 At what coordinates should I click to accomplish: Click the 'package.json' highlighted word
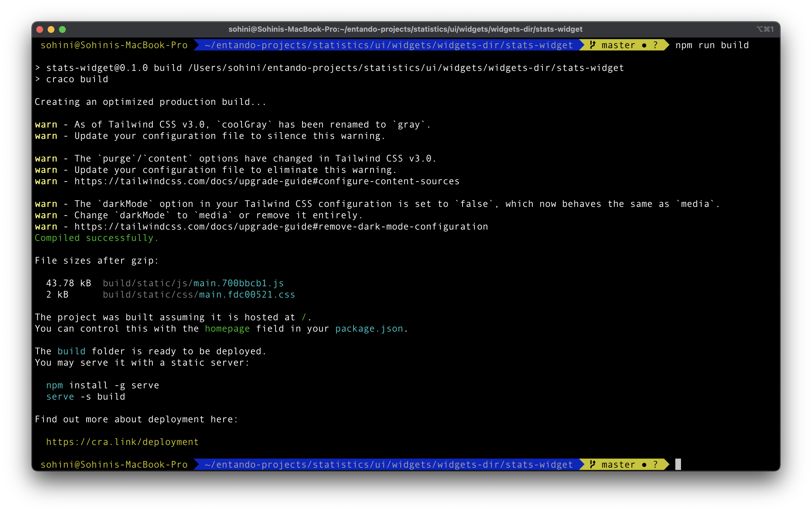click(x=369, y=328)
